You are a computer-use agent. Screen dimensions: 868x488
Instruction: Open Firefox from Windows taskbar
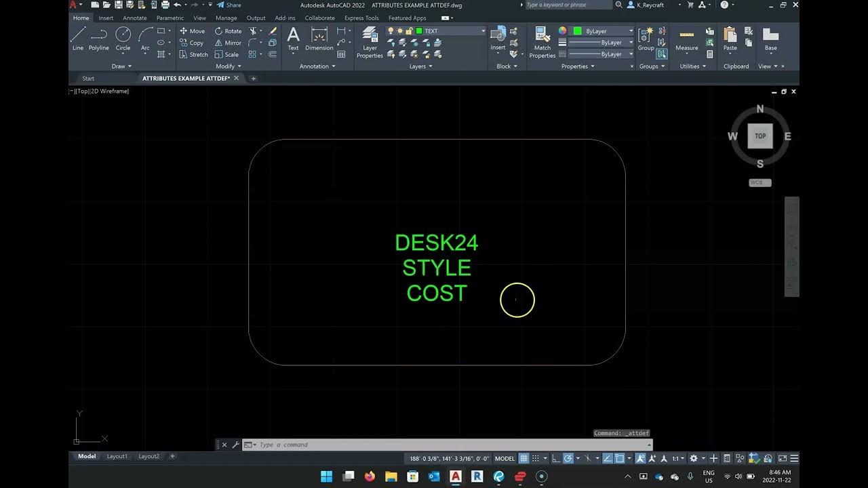tap(370, 476)
